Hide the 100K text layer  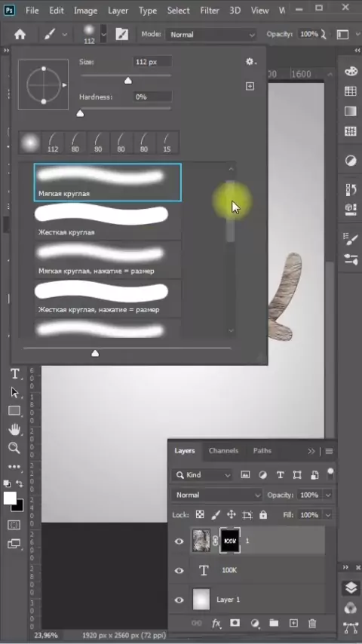[179, 571]
